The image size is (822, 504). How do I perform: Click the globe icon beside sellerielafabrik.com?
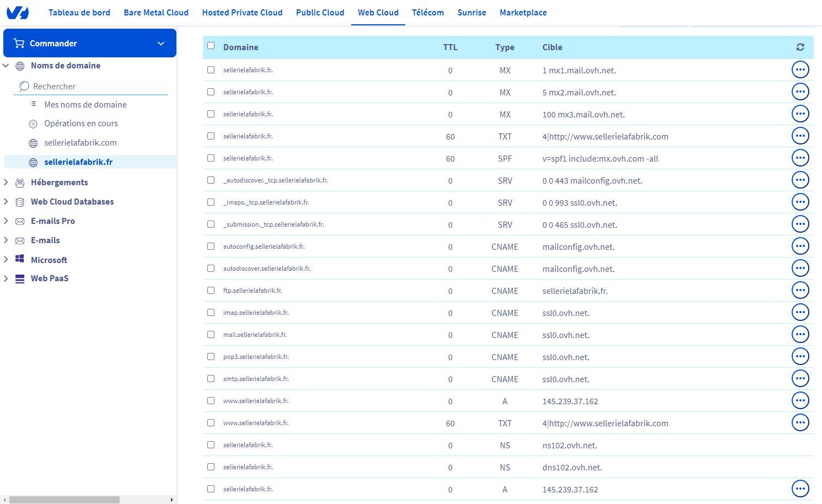pos(33,143)
